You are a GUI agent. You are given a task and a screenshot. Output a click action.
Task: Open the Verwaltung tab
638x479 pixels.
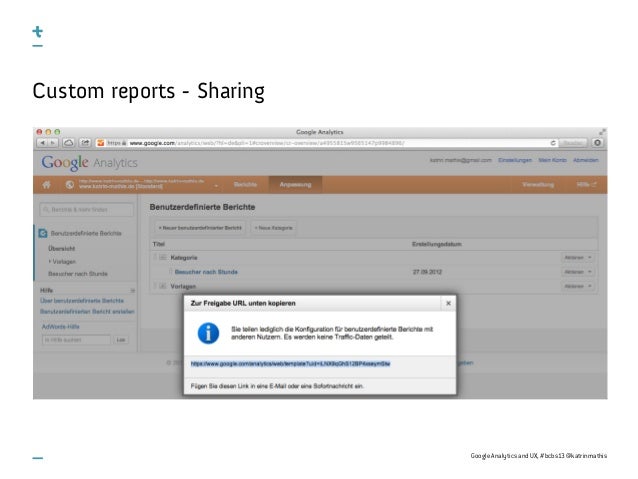[x=538, y=185]
